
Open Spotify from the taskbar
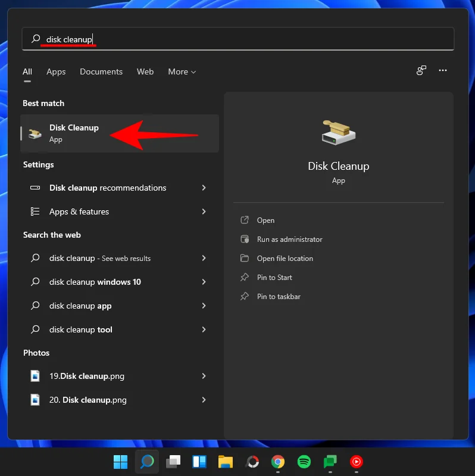click(304, 462)
